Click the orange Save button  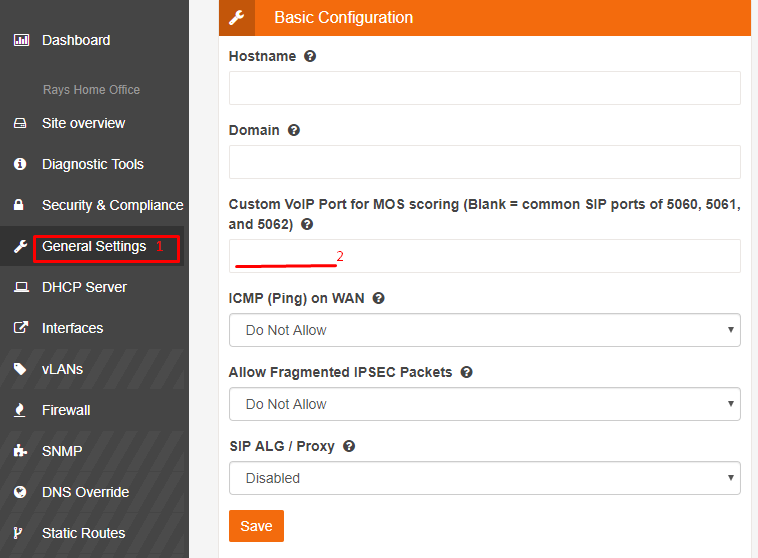click(x=256, y=526)
